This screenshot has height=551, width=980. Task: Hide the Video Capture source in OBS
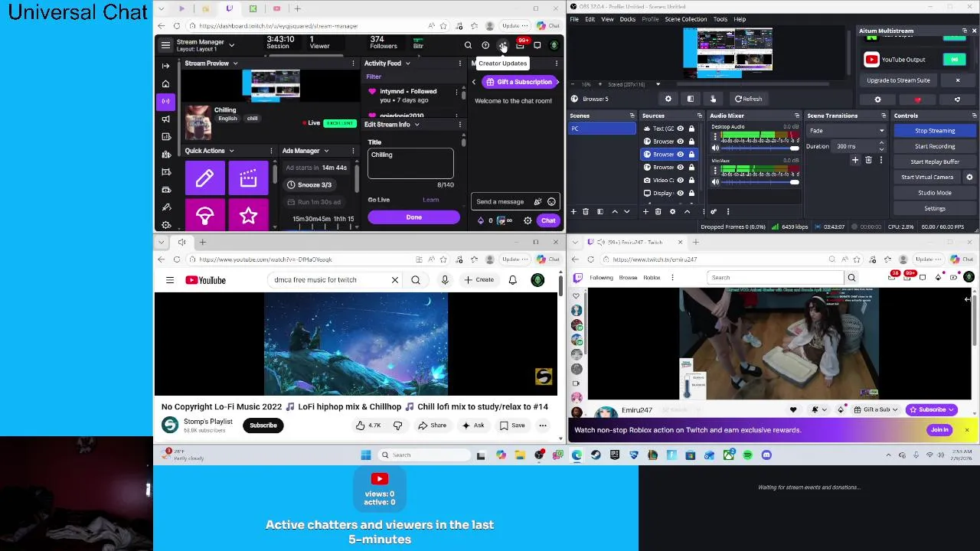(681, 180)
